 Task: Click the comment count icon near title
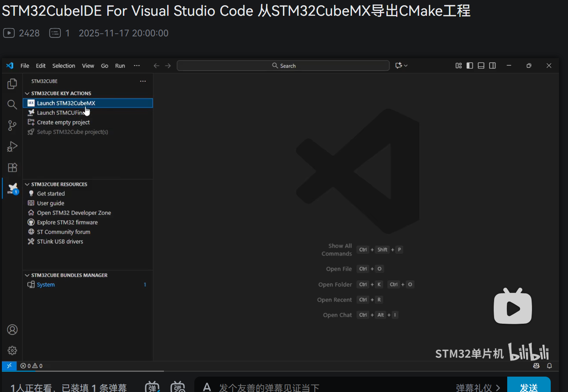[55, 33]
